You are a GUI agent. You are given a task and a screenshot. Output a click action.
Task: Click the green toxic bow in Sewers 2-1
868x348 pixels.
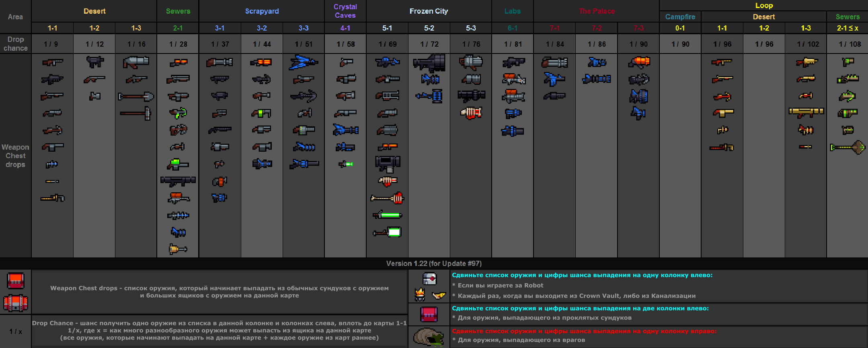[178, 113]
